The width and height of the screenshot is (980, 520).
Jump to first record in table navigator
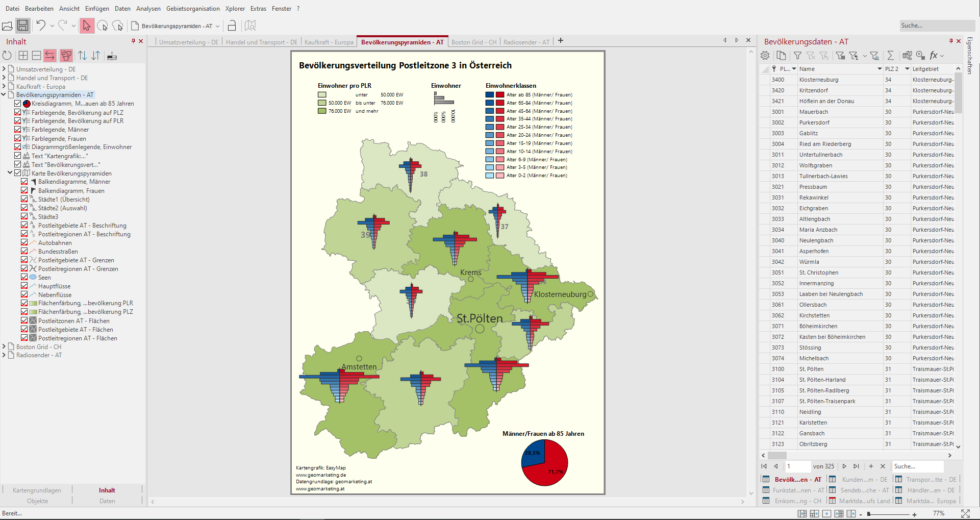tap(764, 466)
